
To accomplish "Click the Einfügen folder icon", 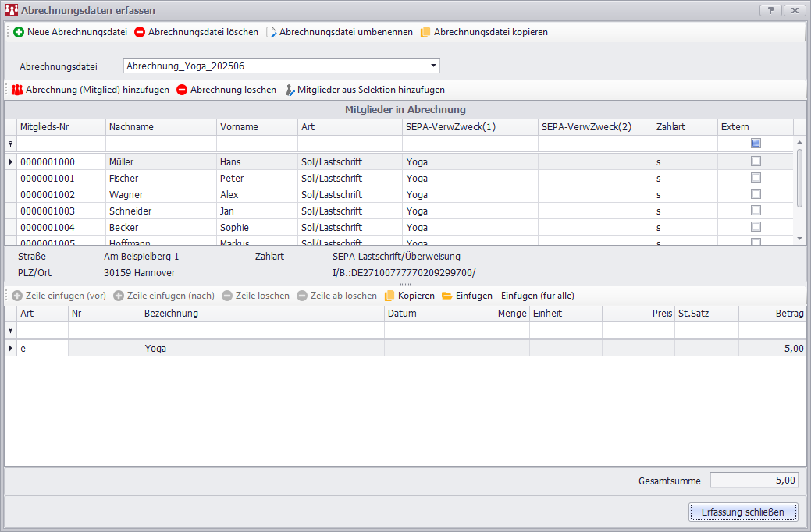I will coord(447,296).
